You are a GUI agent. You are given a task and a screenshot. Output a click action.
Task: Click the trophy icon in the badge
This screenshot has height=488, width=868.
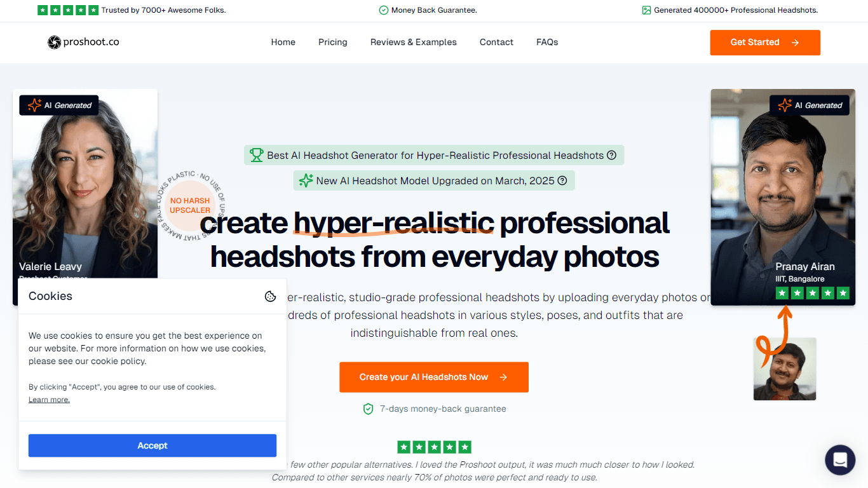[x=257, y=155]
